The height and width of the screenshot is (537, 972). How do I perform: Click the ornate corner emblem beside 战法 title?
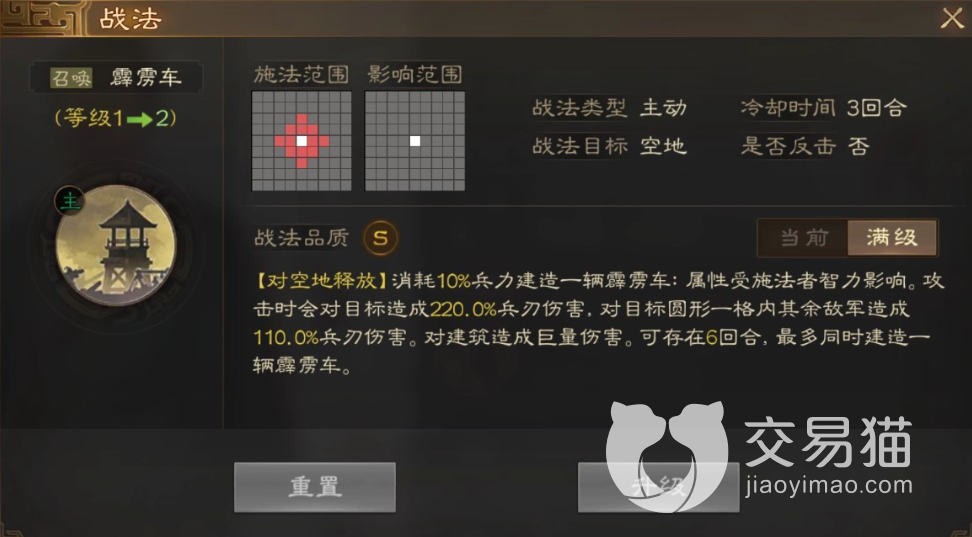click(x=40, y=17)
